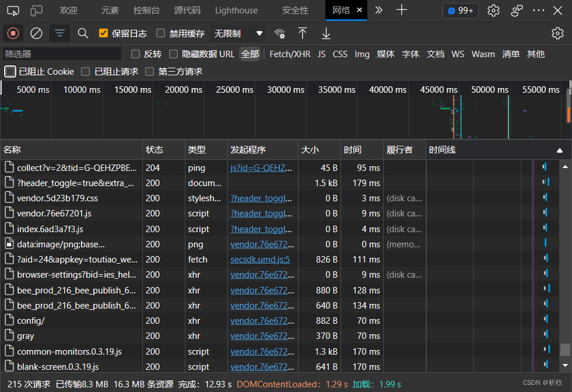Viewport: 572px width, 392px height.
Task: Click file icon of config/ request
Action: [9, 320]
